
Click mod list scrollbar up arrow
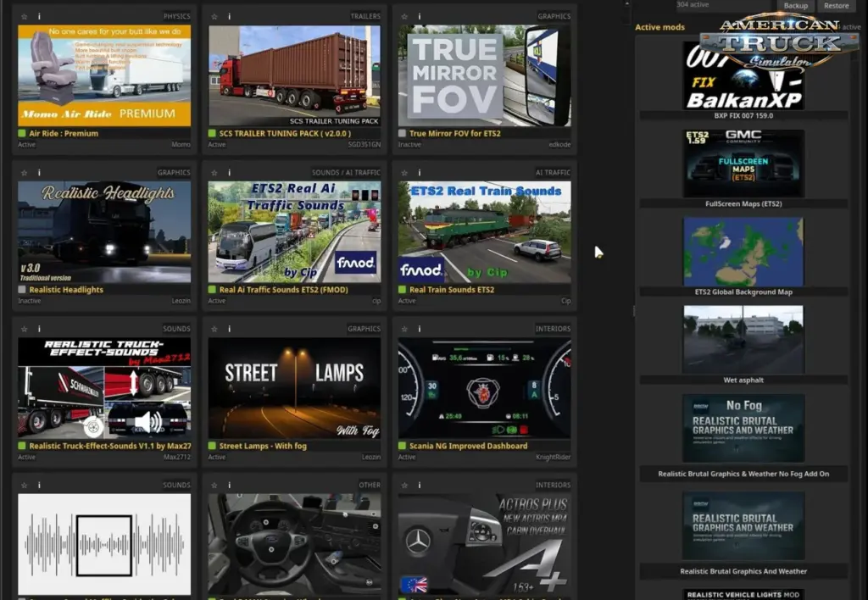pyautogui.click(x=626, y=3)
